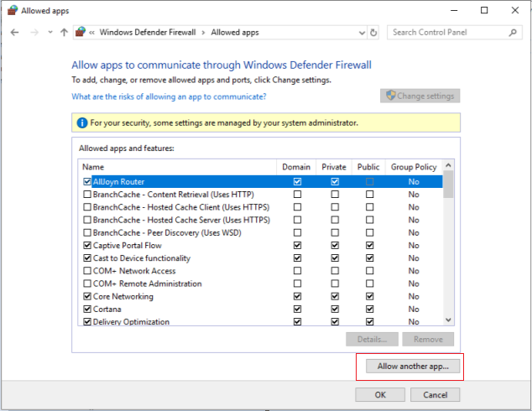Viewport: 532px width, 411px height.
Task: Select the Core Networking row text
Action: 123,296
